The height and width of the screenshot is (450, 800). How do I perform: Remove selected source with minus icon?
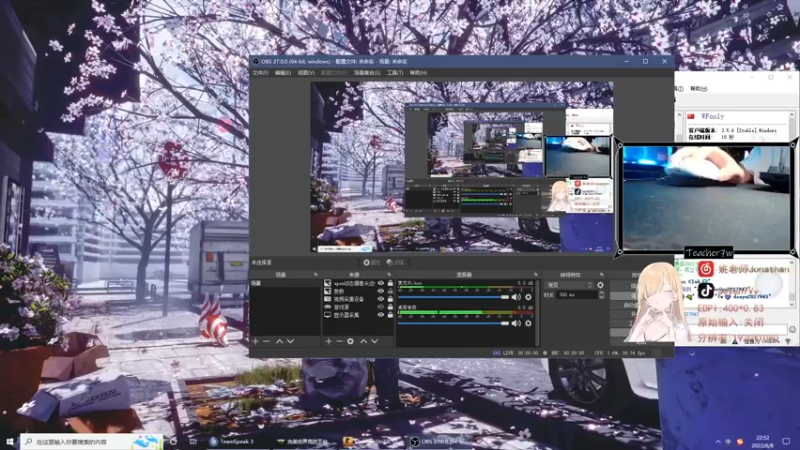click(x=339, y=341)
